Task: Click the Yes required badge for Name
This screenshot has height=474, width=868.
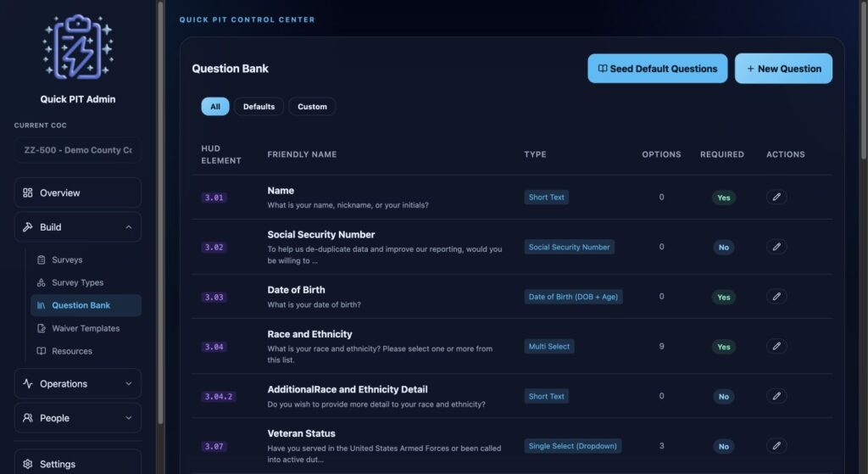Action: (x=724, y=198)
